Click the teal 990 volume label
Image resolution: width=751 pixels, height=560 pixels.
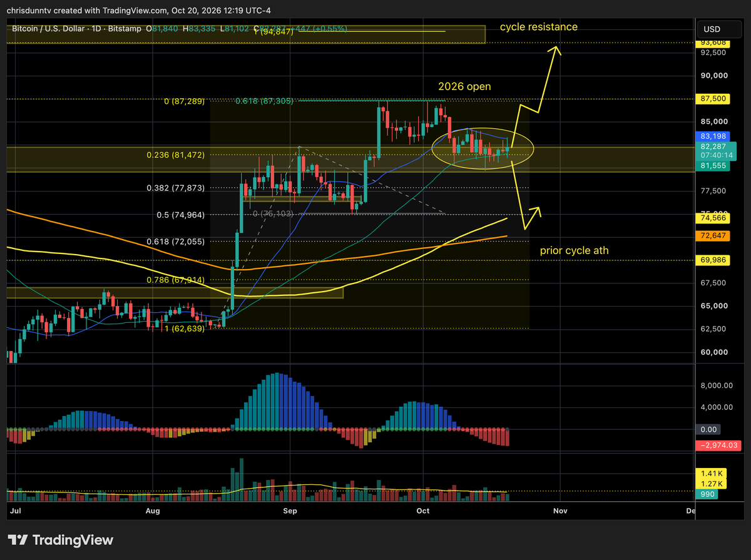point(708,494)
